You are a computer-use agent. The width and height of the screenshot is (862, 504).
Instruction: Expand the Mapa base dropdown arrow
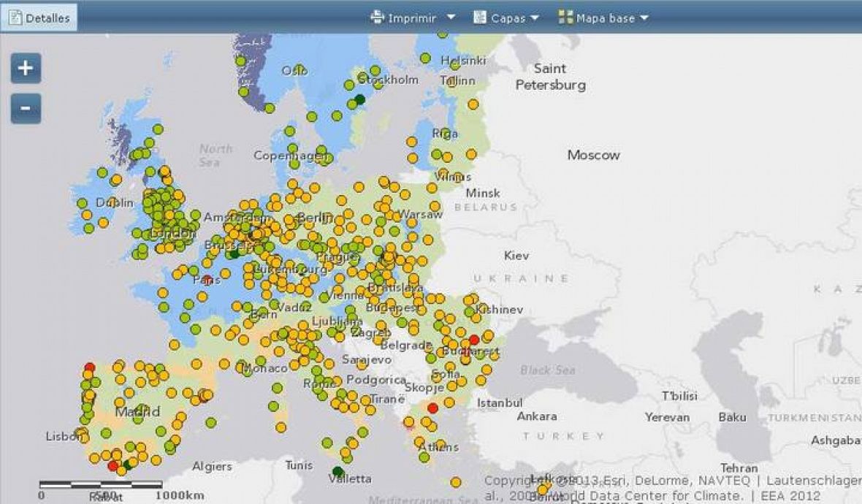pyautogui.click(x=644, y=18)
